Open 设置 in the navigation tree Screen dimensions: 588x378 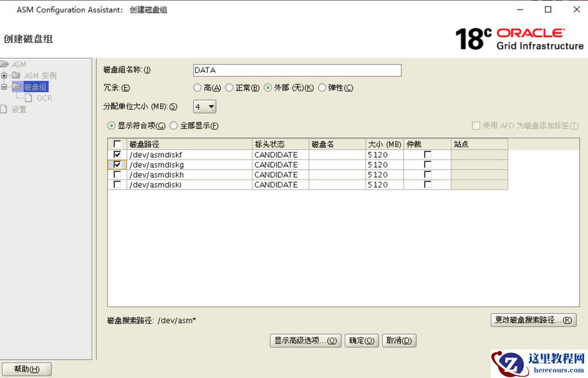[x=19, y=110]
